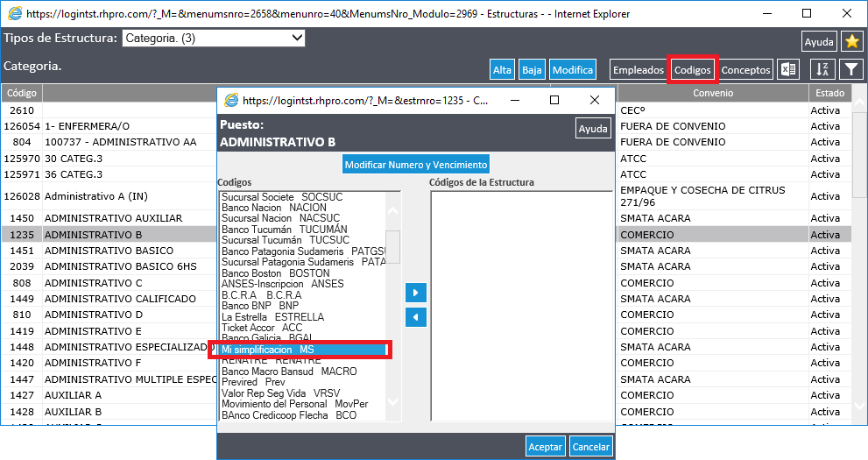Click Modificar Numero y Vencimiento button
This screenshot has width=868, height=460.
point(416,165)
